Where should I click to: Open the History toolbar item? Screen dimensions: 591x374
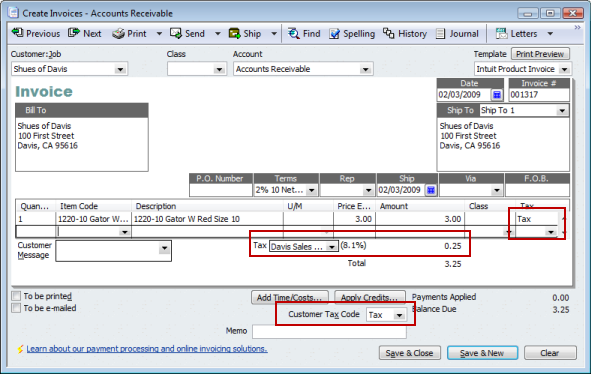click(405, 34)
